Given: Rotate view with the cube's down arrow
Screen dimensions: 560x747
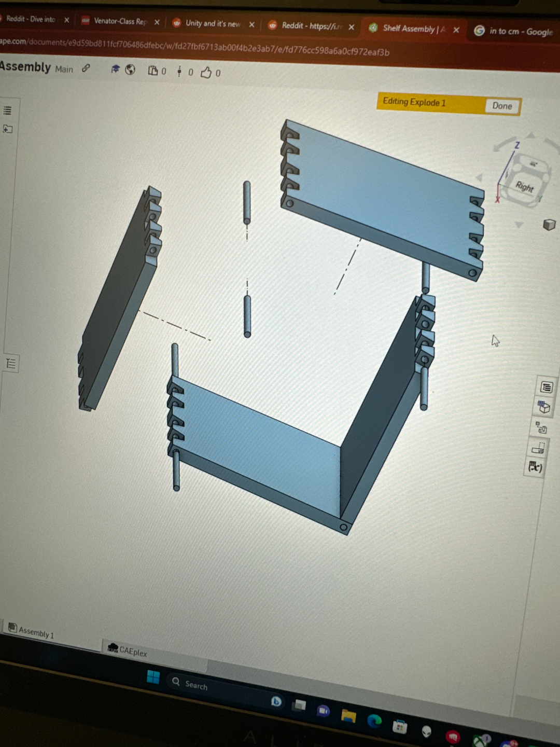Looking at the screenshot, I should point(519,225).
